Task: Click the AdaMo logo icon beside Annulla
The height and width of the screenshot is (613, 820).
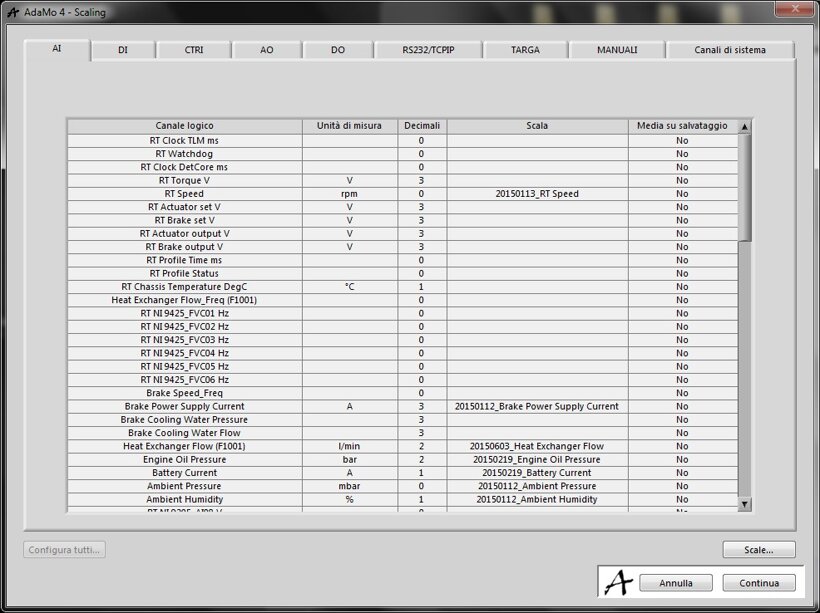Action: [x=620, y=581]
